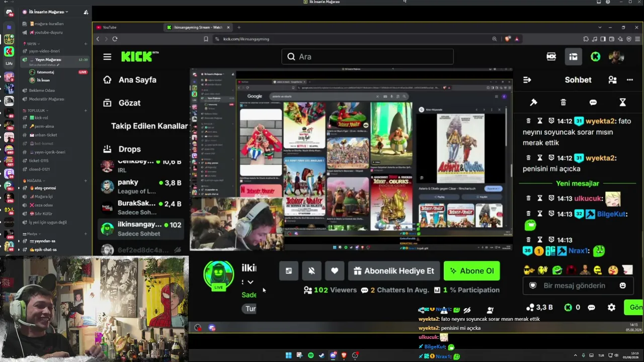Click the Abonelik Hediye Et button
This screenshot has height=362, width=644.
pyautogui.click(x=394, y=271)
